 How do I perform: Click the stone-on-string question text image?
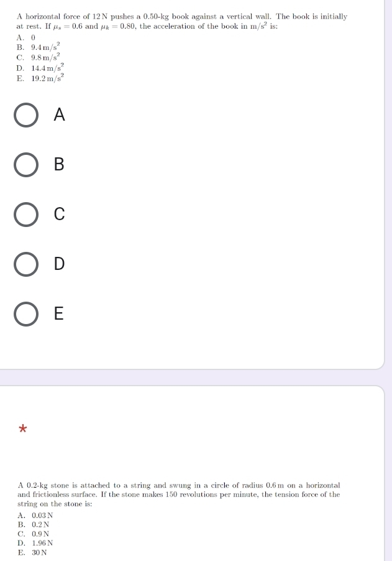179,519
